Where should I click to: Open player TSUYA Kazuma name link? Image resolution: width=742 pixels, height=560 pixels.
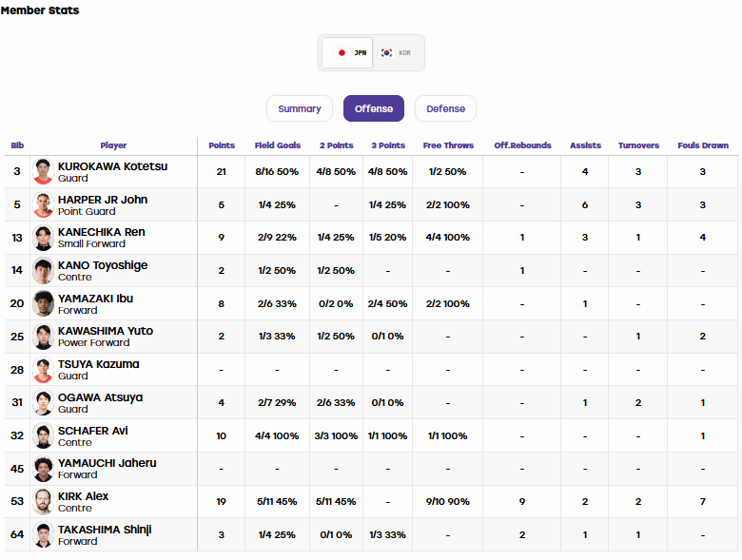(98, 364)
